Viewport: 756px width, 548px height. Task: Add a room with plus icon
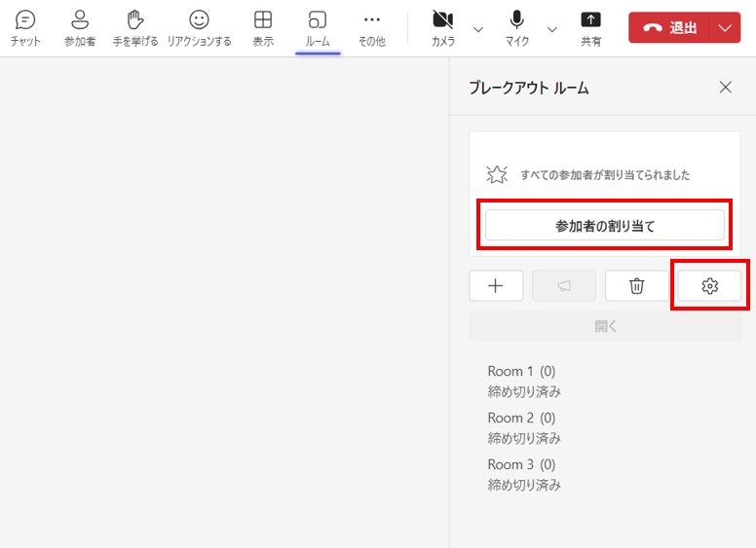click(x=496, y=286)
